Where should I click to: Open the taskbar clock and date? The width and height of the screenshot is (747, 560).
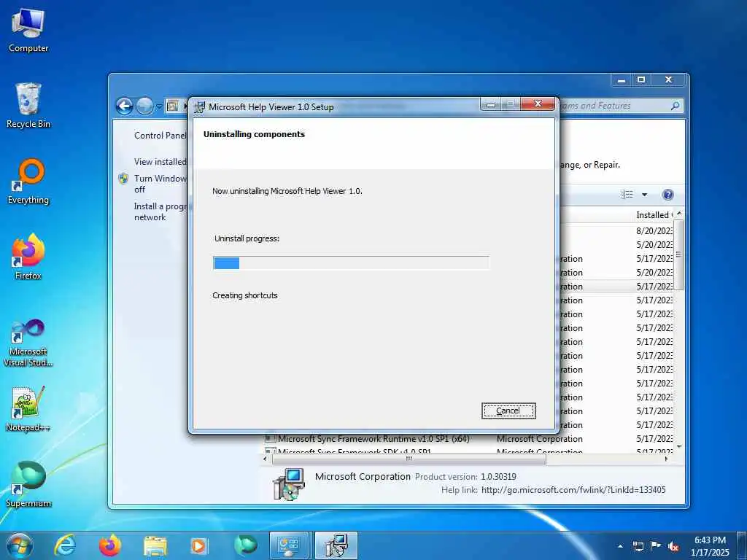710,545
